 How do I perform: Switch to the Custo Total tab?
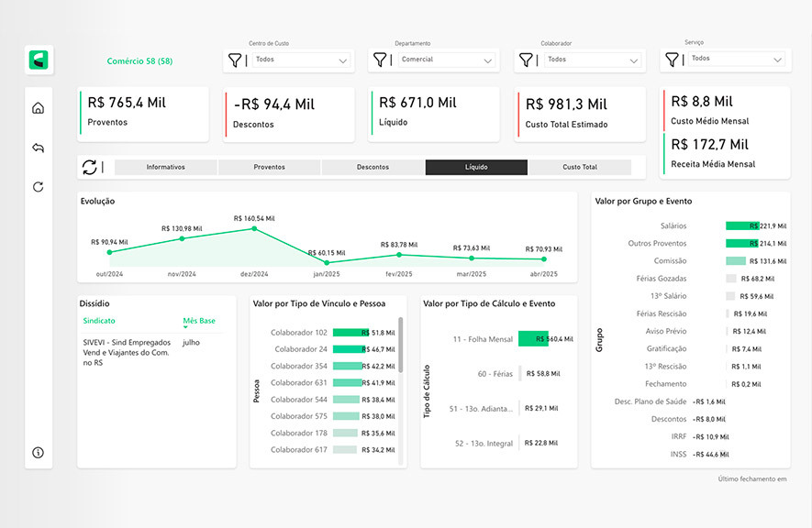coord(580,168)
